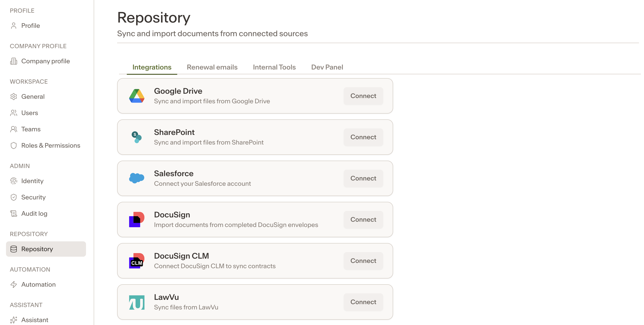The height and width of the screenshot is (325, 644).
Task: Click the Salesforce cloud logo
Action: tap(137, 178)
